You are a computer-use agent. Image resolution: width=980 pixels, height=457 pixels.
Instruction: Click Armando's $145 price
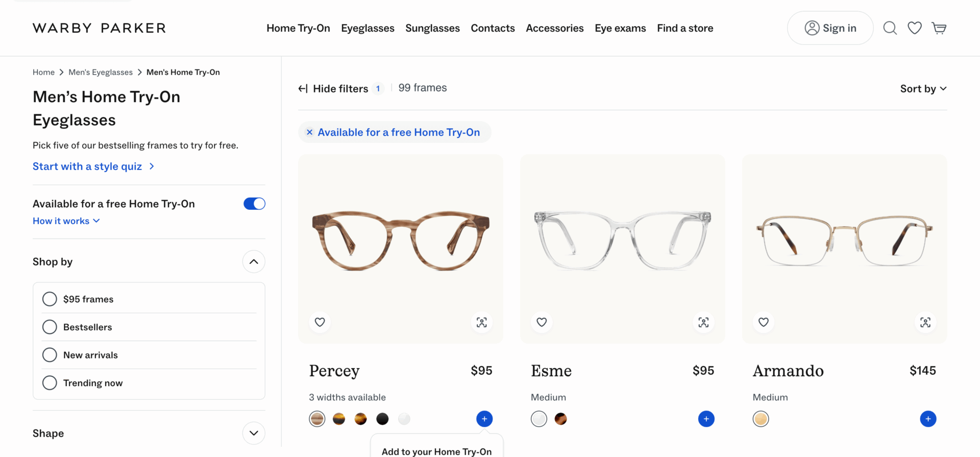pyautogui.click(x=923, y=371)
